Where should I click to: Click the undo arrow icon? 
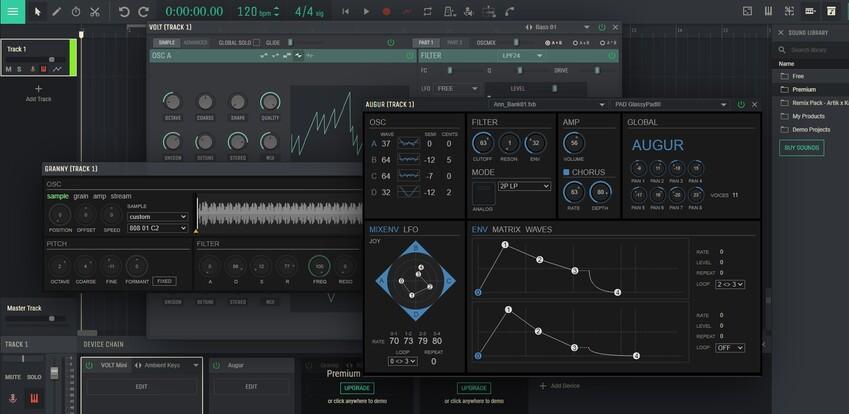[x=124, y=11]
